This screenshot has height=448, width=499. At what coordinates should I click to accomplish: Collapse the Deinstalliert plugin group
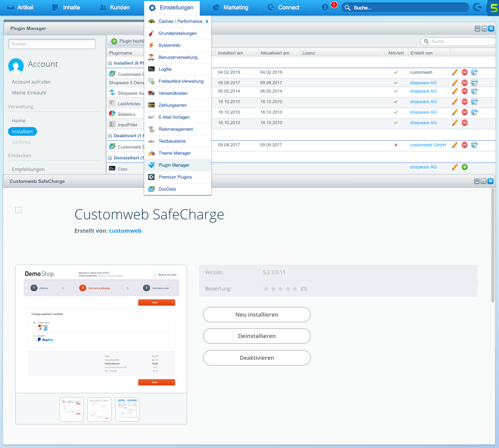(110, 158)
